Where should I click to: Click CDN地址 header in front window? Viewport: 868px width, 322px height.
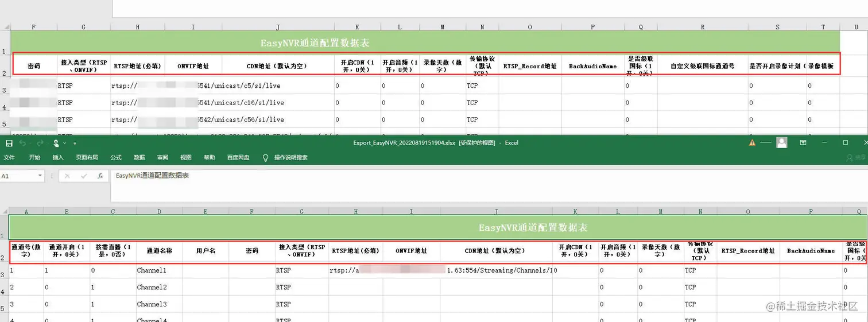496,251
